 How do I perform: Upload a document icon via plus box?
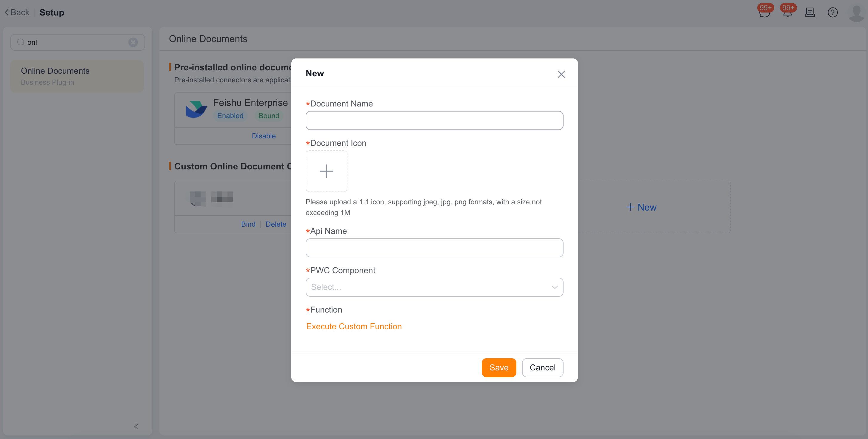click(x=326, y=171)
